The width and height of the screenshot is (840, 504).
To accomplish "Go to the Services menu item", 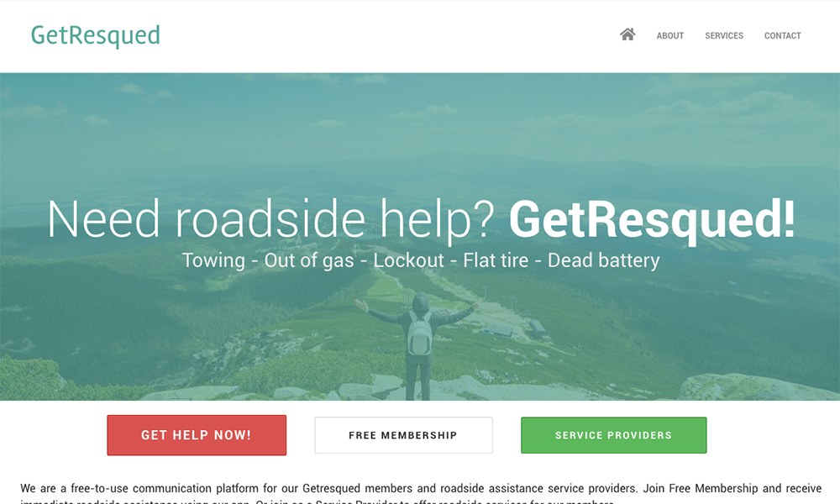I will (724, 36).
